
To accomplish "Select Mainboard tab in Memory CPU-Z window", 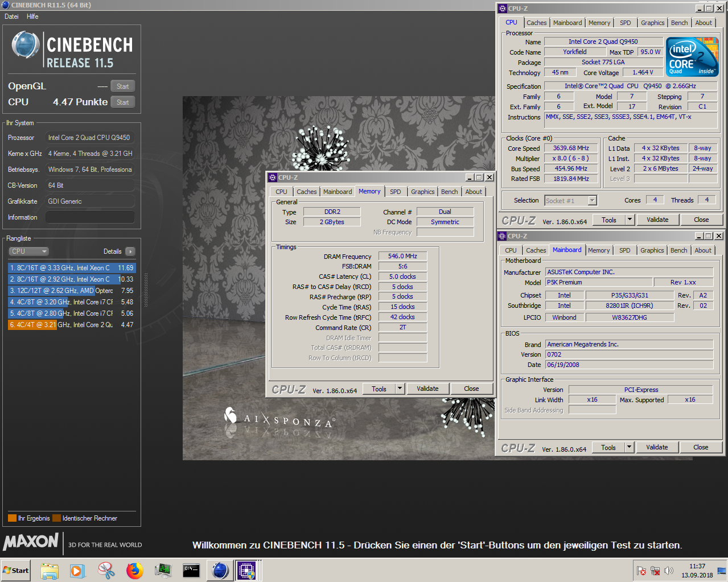I will tap(338, 192).
